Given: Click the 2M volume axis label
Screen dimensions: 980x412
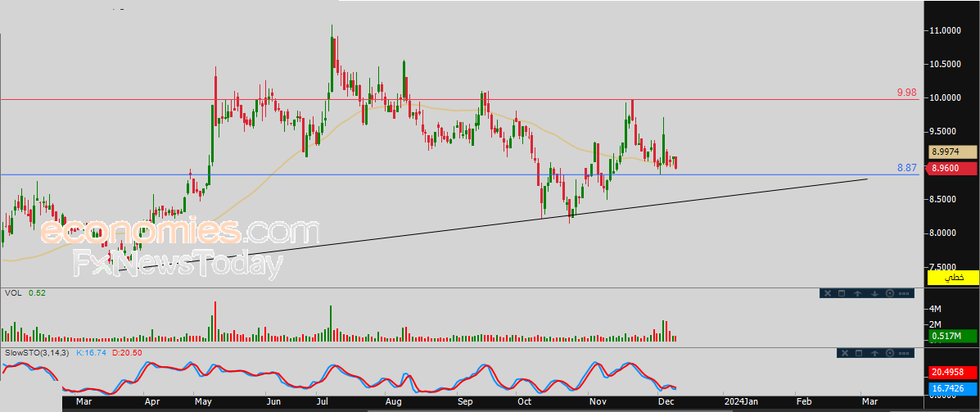Looking at the screenshot, I should (936, 324).
